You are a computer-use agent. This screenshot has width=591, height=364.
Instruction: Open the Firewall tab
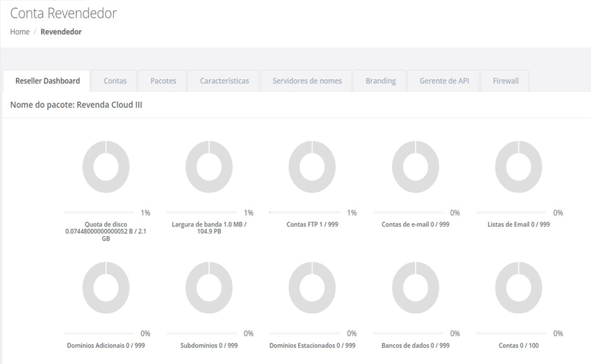coord(505,80)
